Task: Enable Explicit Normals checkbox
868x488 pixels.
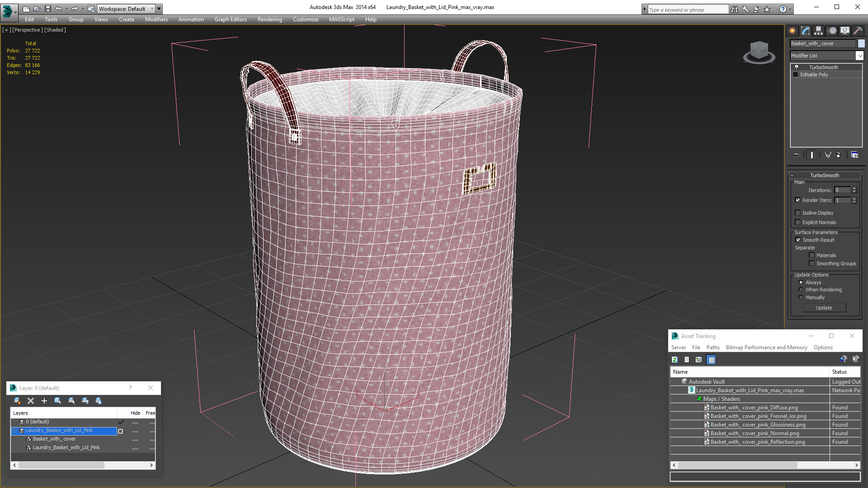Action: click(797, 222)
